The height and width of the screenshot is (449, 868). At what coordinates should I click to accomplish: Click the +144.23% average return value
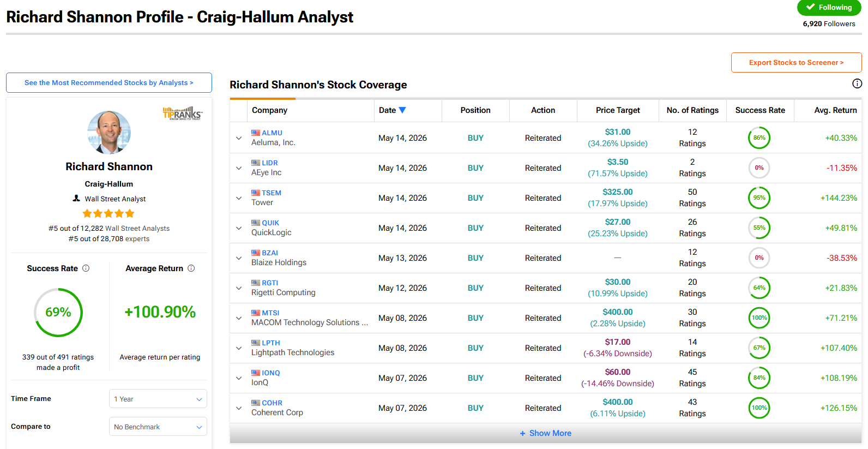coord(839,198)
